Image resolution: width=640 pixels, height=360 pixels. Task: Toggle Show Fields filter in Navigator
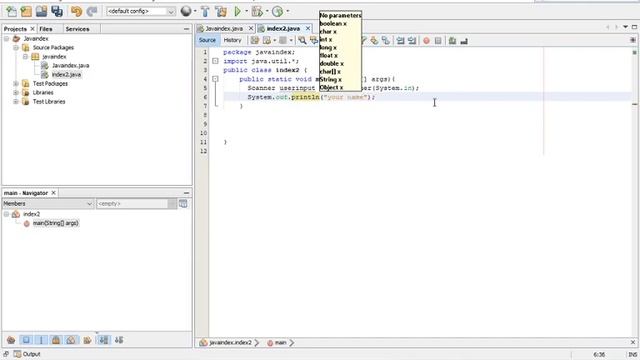pos(26,340)
